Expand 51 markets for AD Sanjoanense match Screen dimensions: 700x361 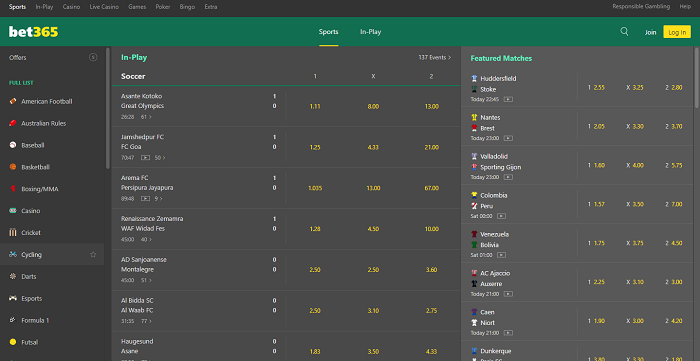tap(146, 280)
